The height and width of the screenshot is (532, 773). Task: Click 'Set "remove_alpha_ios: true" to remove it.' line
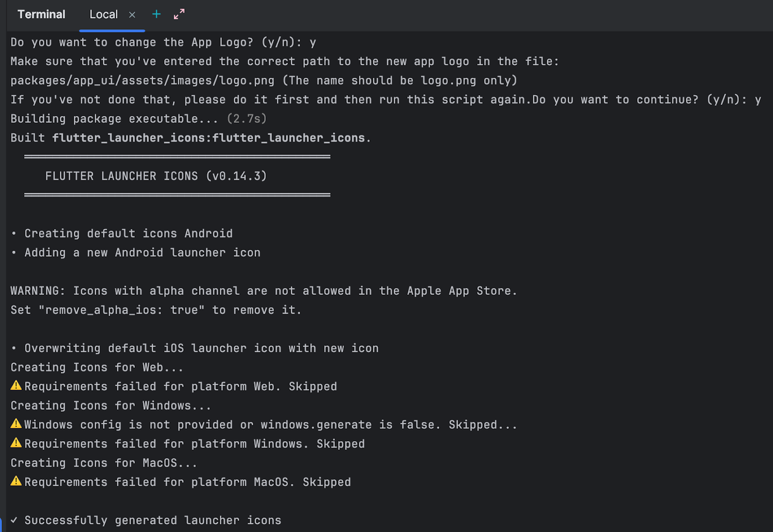coord(156,310)
